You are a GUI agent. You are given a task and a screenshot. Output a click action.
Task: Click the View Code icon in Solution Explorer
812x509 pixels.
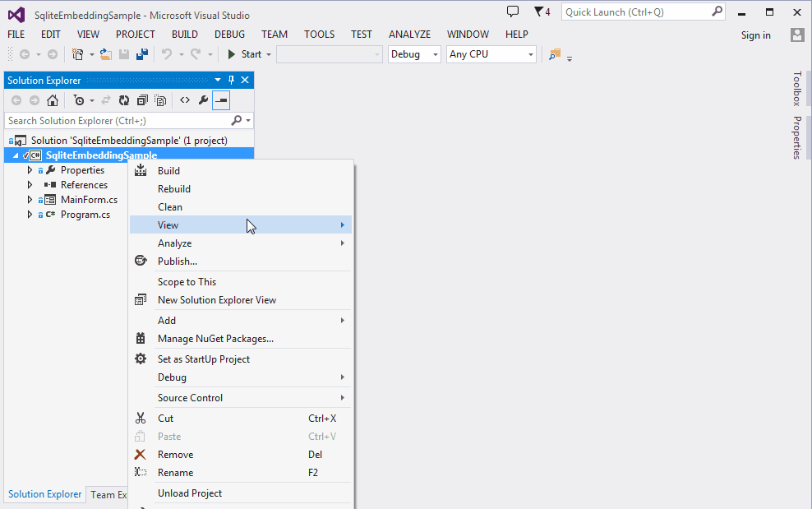(185, 99)
